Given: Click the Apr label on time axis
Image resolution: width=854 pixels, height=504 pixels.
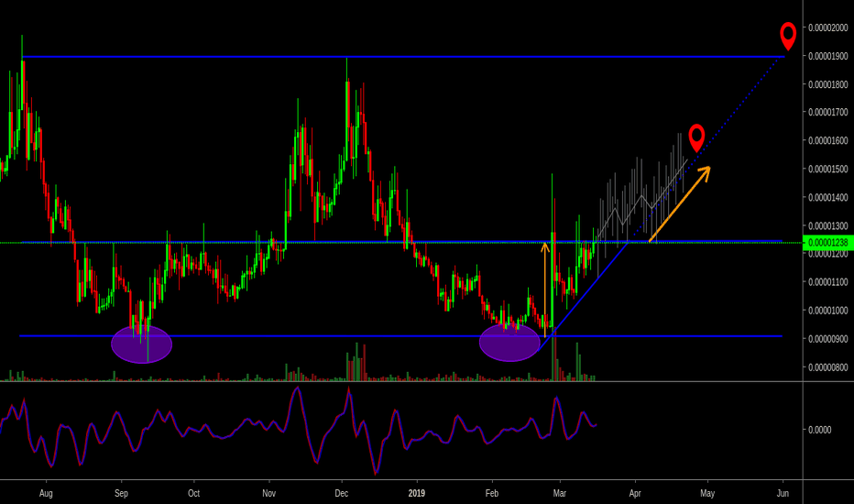Looking at the screenshot, I should click(x=634, y=493).
